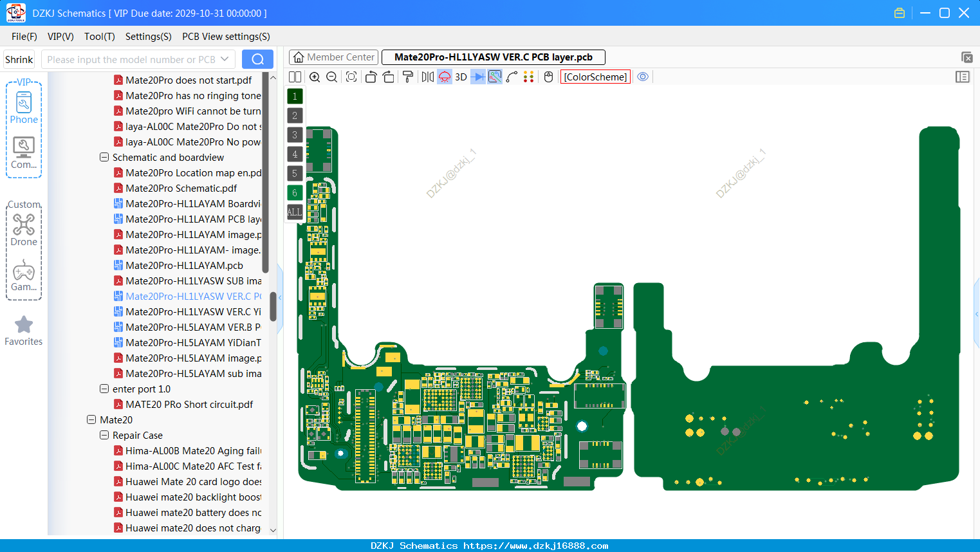Toggle the red highlight lamp tool
980x552 pixels.
[x=445, y=77]
